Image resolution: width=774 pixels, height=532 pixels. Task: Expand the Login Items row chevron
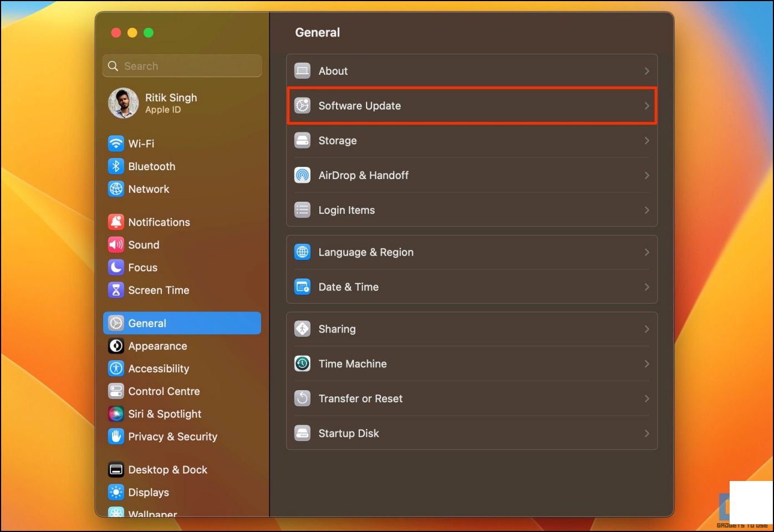646,210
